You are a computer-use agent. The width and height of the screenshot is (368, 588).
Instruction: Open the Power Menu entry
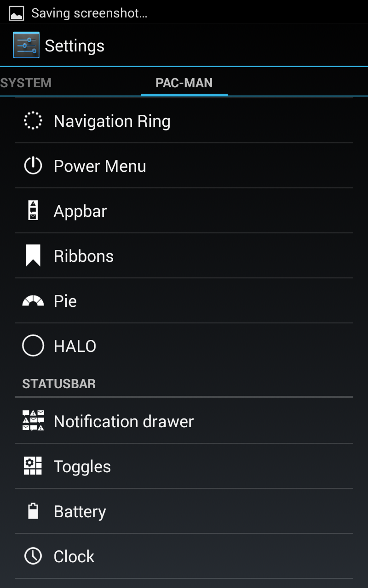coord(100,166)
